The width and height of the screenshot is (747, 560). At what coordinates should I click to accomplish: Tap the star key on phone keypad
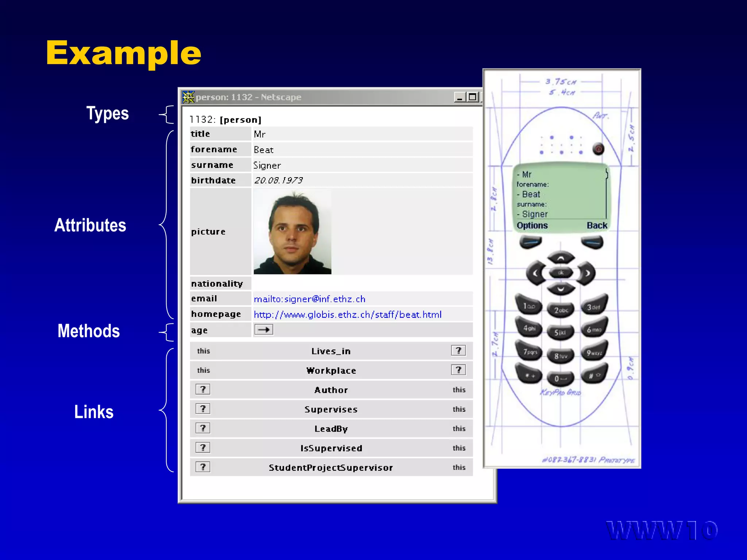(x=529, y=374)
